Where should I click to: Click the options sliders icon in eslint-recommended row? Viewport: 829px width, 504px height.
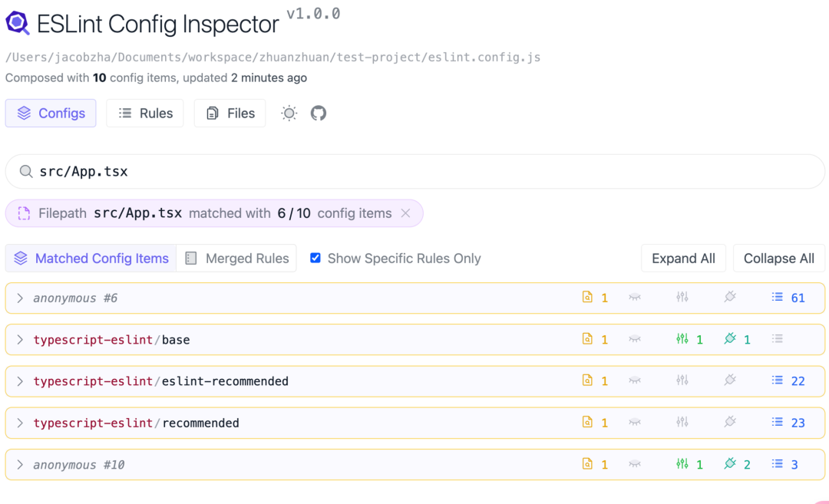pyautogui.click(x=682, y=380)
